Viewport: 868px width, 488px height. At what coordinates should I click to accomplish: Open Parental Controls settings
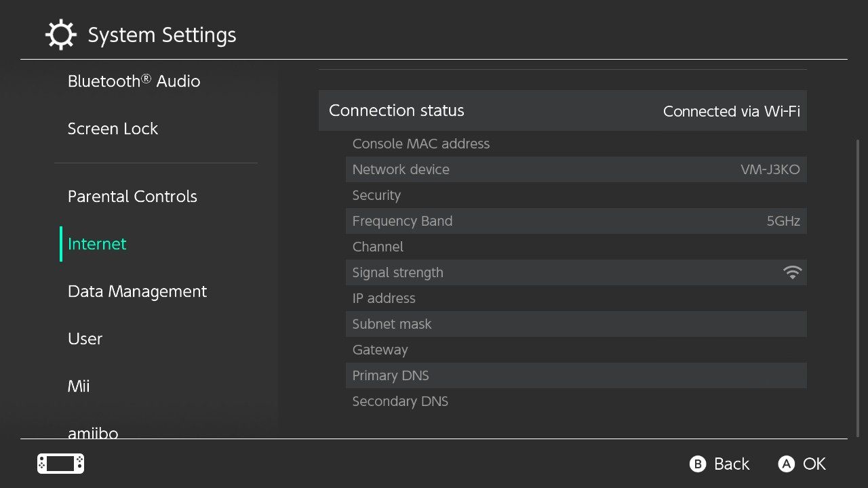(132, 197)
